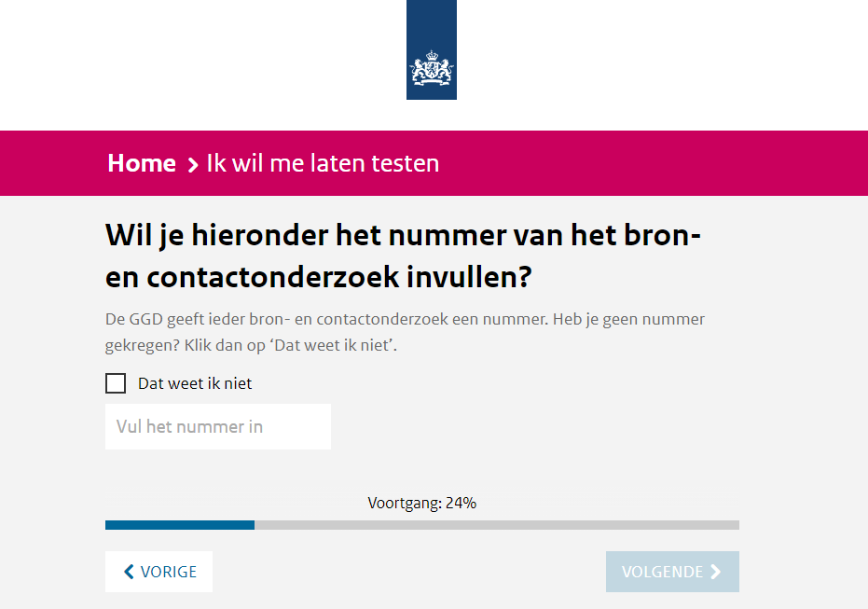Click the 'Voortgang: 24%' progress label
Image resolution: width=868 pixels, height=609 pixels.
point(421,504)
